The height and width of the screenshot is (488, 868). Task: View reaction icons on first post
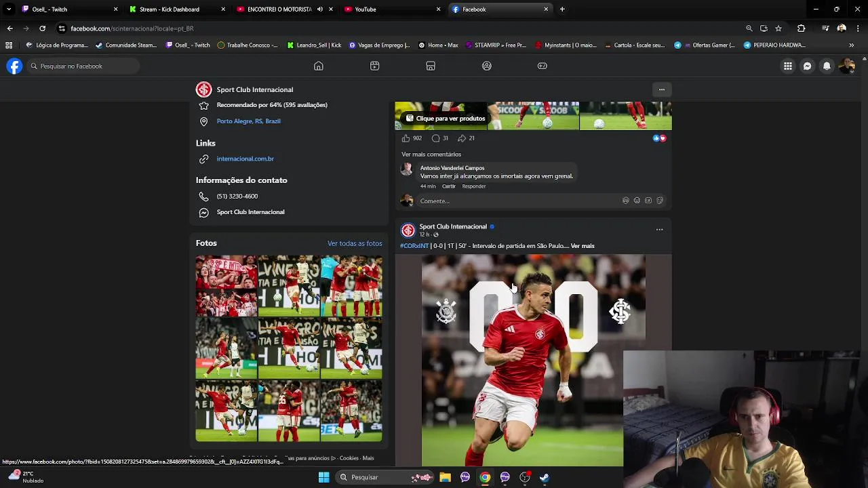tap(659, 138)
